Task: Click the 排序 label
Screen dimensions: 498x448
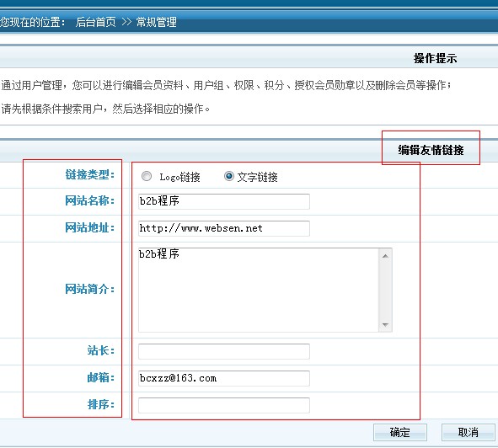Action: click(100, 404)
